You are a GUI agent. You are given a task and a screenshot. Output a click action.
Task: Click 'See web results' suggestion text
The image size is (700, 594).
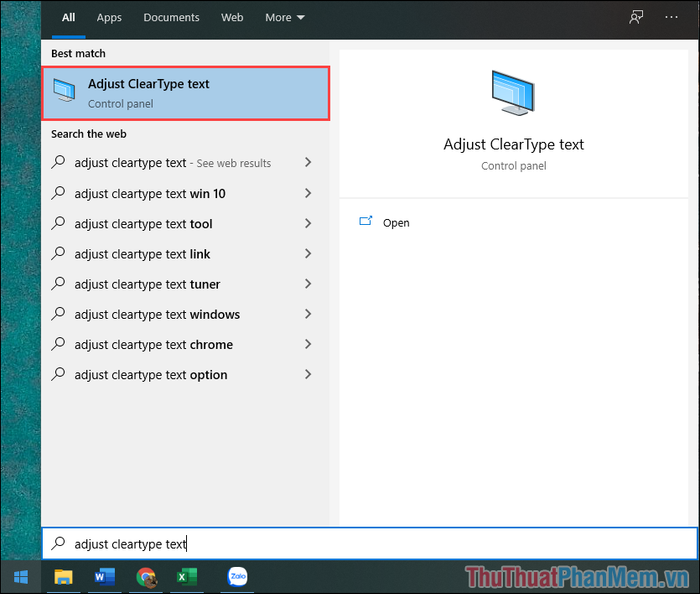(233, 163)
